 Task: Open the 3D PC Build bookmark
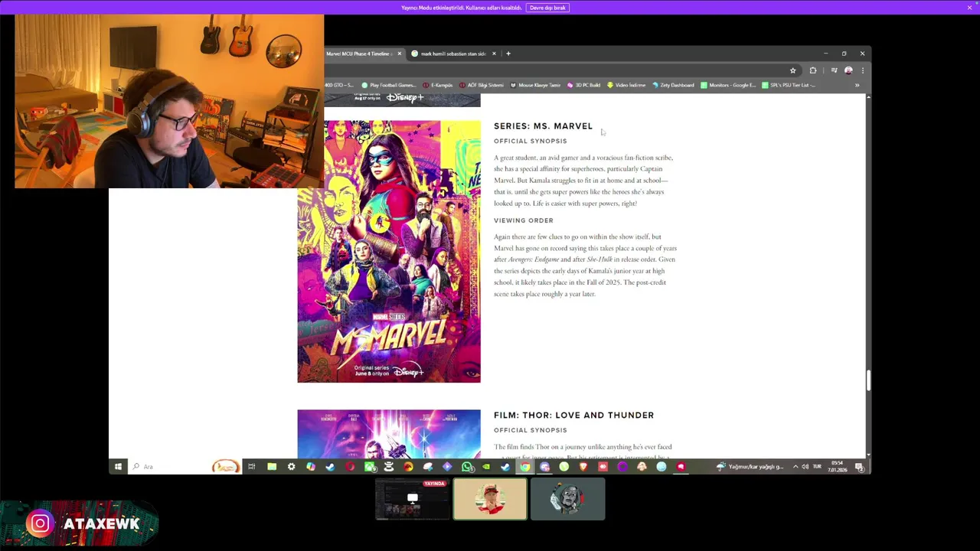(583, 85)
